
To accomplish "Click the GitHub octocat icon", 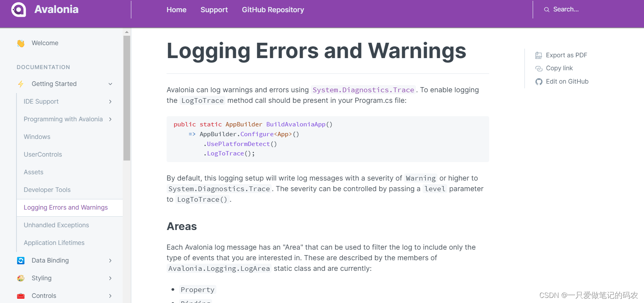I will point(539,82).
